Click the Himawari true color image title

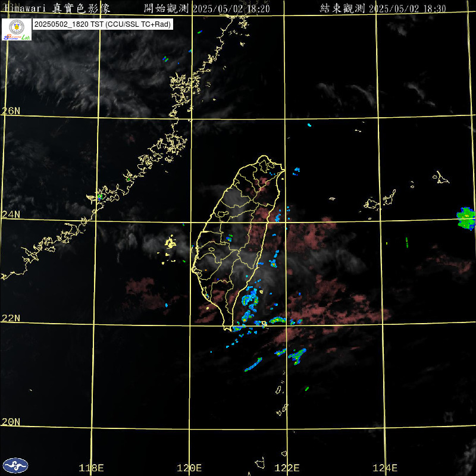tap(57, 8)
